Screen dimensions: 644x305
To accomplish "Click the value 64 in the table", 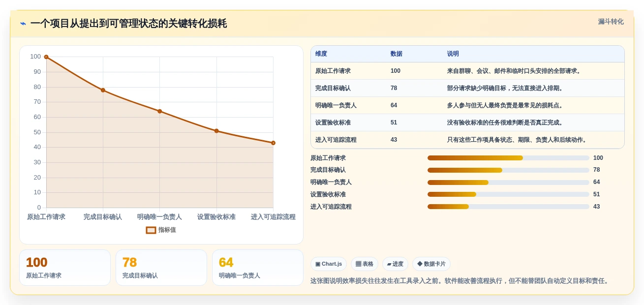I will click(394, 105).
